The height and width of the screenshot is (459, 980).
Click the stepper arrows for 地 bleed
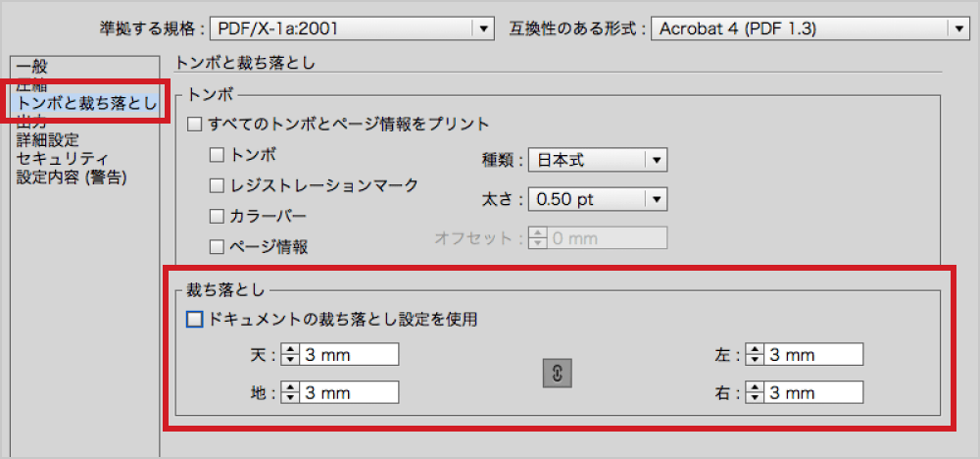coord(290,392)
